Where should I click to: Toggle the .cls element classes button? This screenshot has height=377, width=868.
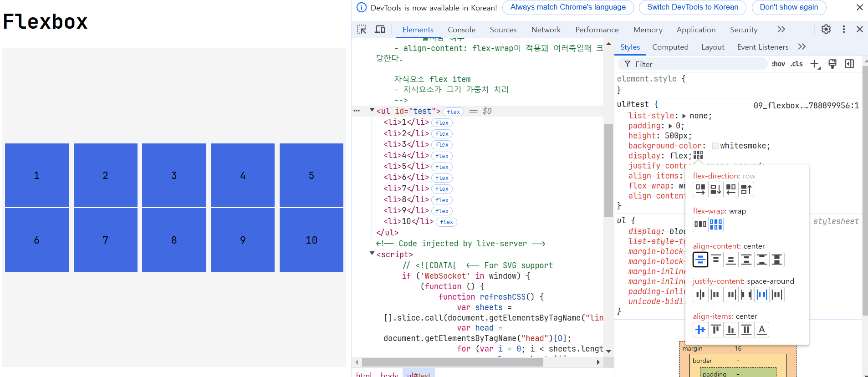pyautogui.click(x=797, y=64)
